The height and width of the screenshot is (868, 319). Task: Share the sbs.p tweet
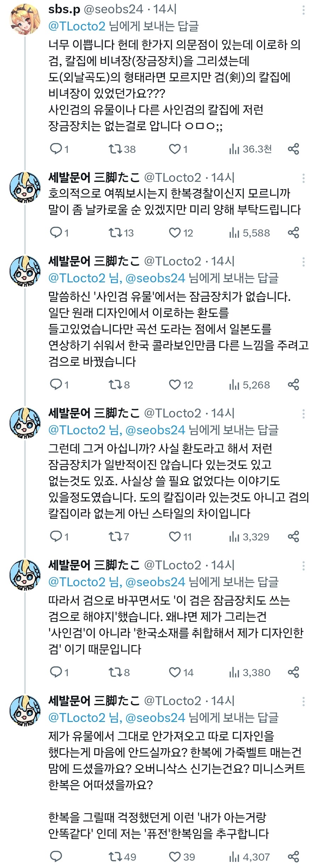293,149
